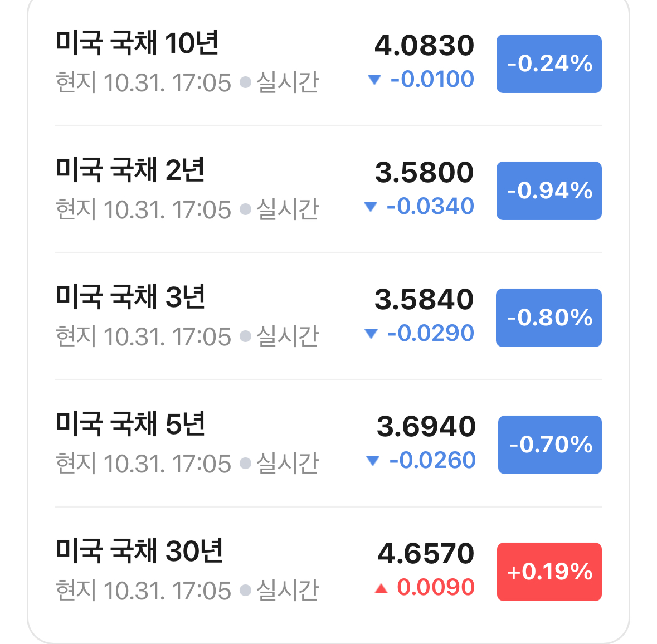The width and height of the screenshot is (657, 644).
Task: Open the 미국 국채 5년 listing
Action: 328,443
